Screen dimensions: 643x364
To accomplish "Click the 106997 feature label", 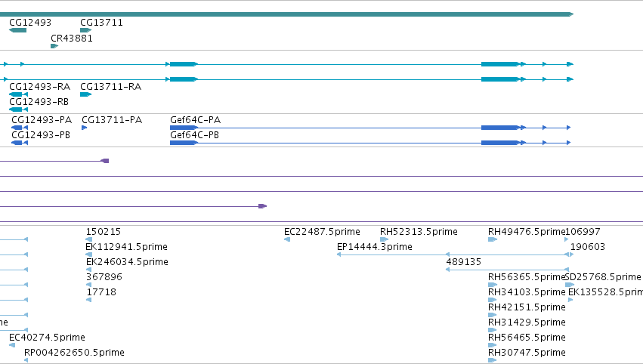I will coord(583,232).
